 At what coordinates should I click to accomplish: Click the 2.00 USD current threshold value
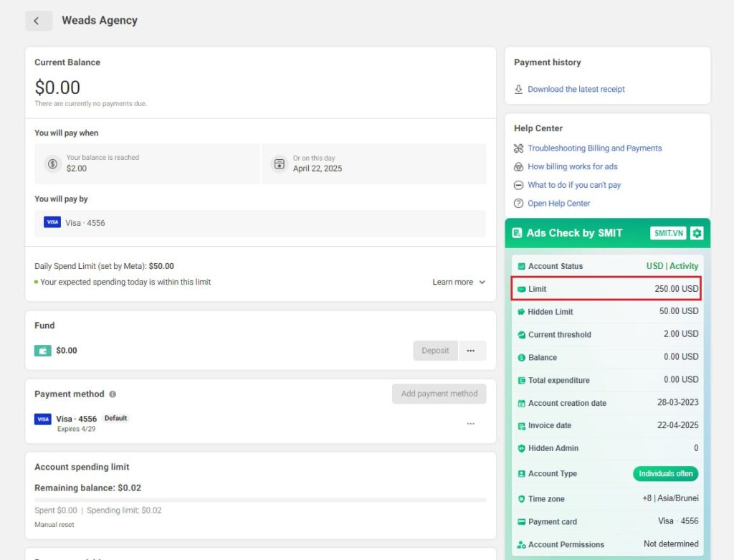681,334
